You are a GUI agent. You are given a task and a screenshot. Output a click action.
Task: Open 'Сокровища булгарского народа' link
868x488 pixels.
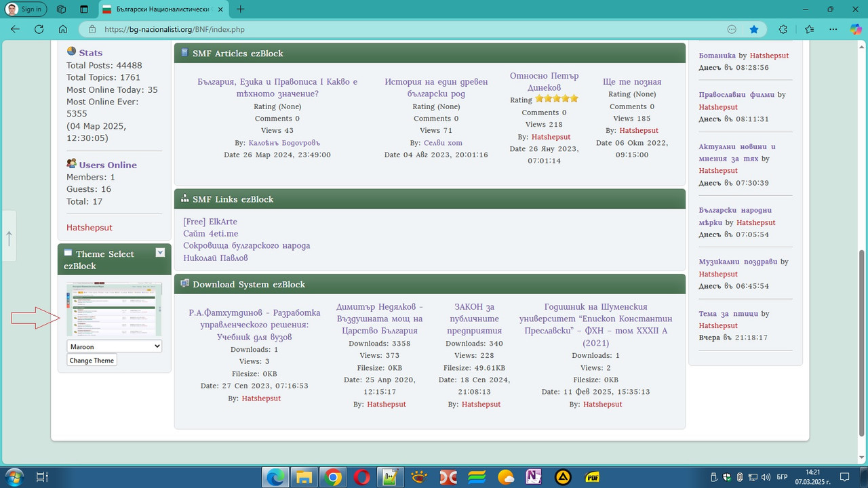tap(247, 245)
